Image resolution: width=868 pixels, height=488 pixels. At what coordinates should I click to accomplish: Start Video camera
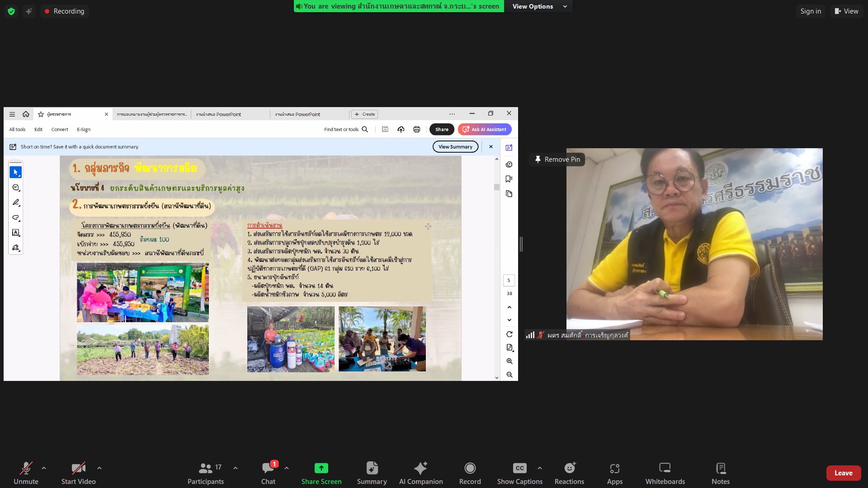click(78, 473)
